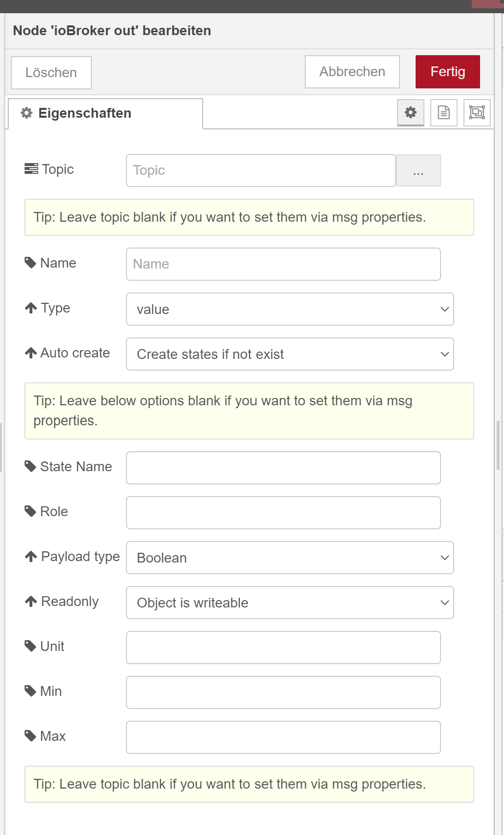
Task: Click the Abbrechen button
Action: [x=352, y=72]
